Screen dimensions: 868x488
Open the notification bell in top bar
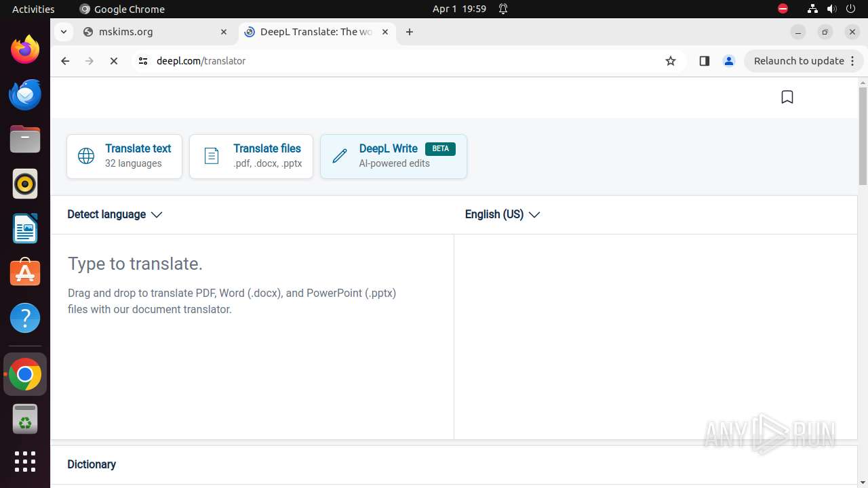point(503,9)
